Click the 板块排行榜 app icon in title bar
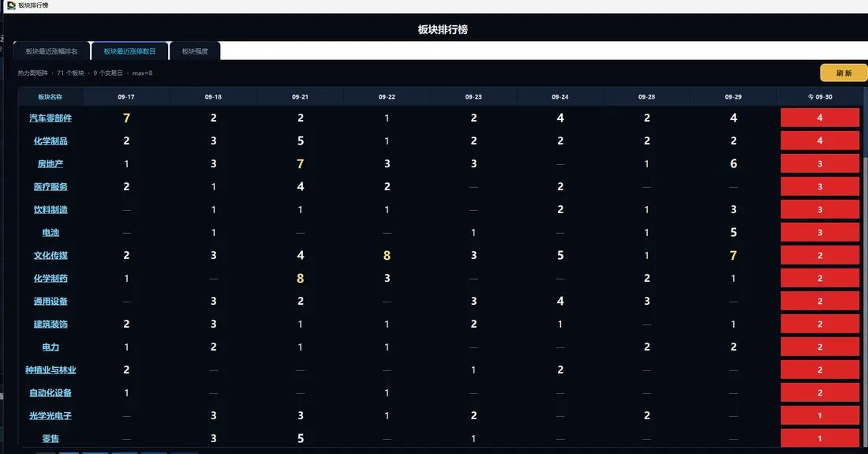The width and height of the screenshot is (868, 454). (x=11, y=5)
